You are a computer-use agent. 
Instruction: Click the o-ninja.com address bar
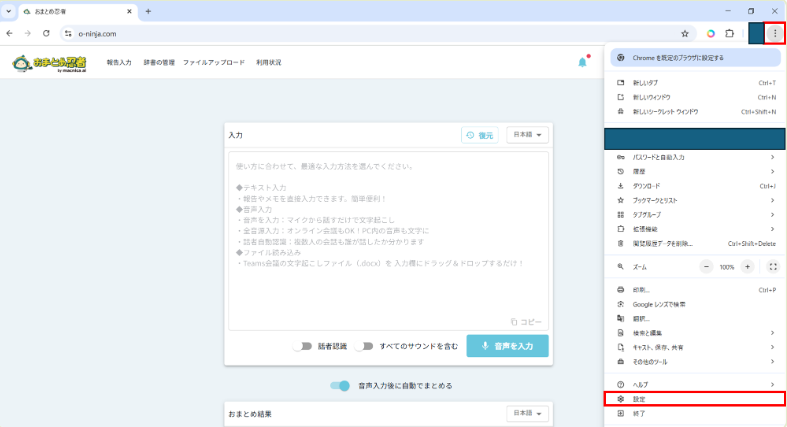point(376,34)
